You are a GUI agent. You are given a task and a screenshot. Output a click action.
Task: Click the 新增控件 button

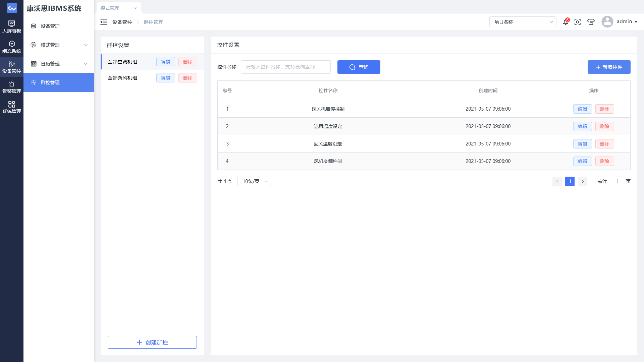(609, 67)
